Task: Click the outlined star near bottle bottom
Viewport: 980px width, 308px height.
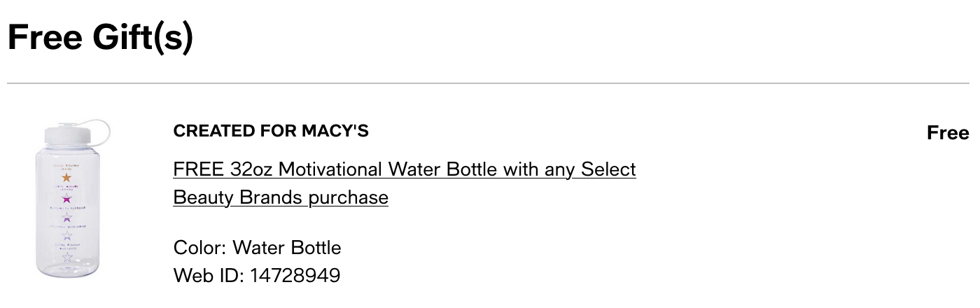Action: pyautogui.click(x=67, y=257)
